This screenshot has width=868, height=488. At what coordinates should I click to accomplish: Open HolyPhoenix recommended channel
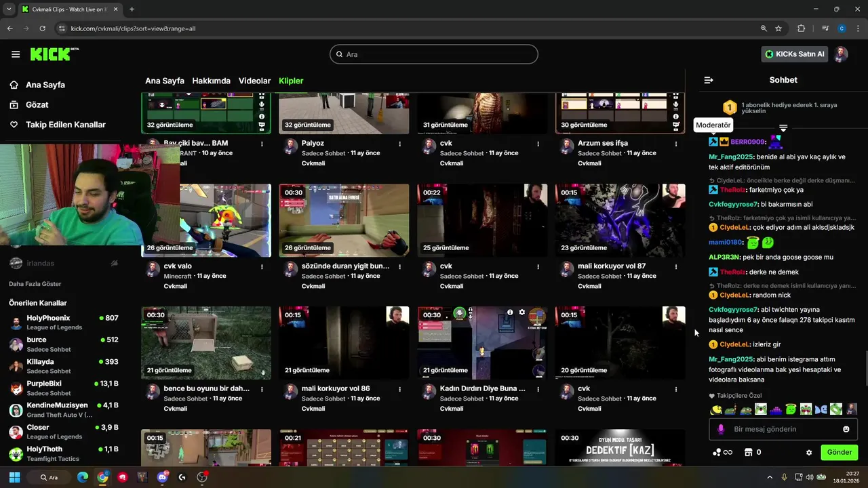click(x=64, y=322)
